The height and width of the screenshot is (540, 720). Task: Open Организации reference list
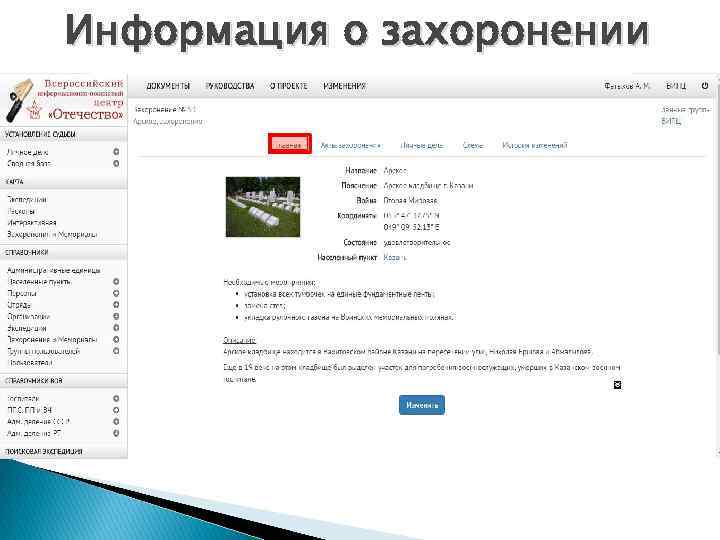tap(28, 316)
